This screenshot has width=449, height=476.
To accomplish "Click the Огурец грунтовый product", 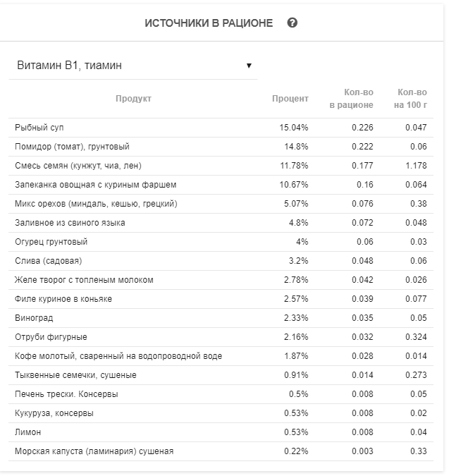I will click(x=51, y=242).
